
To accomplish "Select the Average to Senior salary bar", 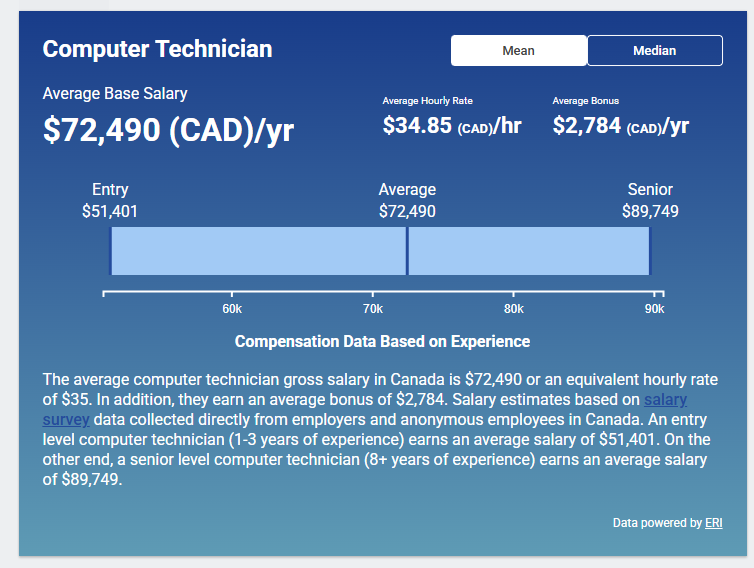I will coord(529,251).
